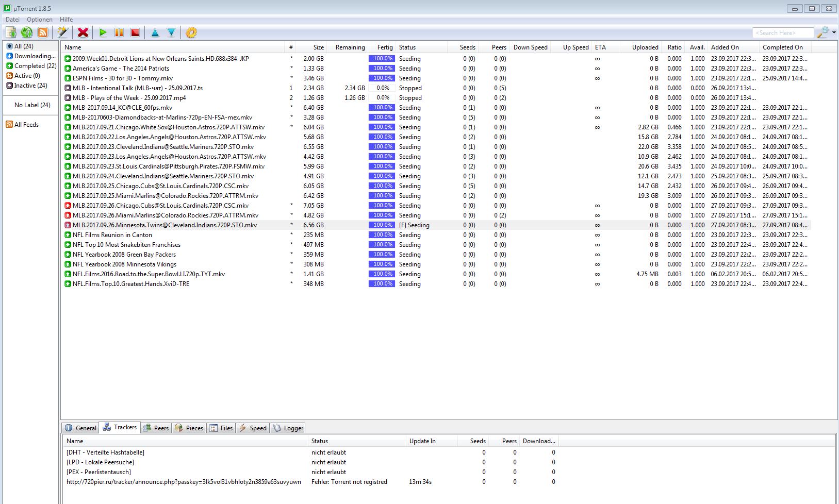Click Add Torrent from URL globe icon
Screen dimensions: 839x504
[x=27, y=32]
